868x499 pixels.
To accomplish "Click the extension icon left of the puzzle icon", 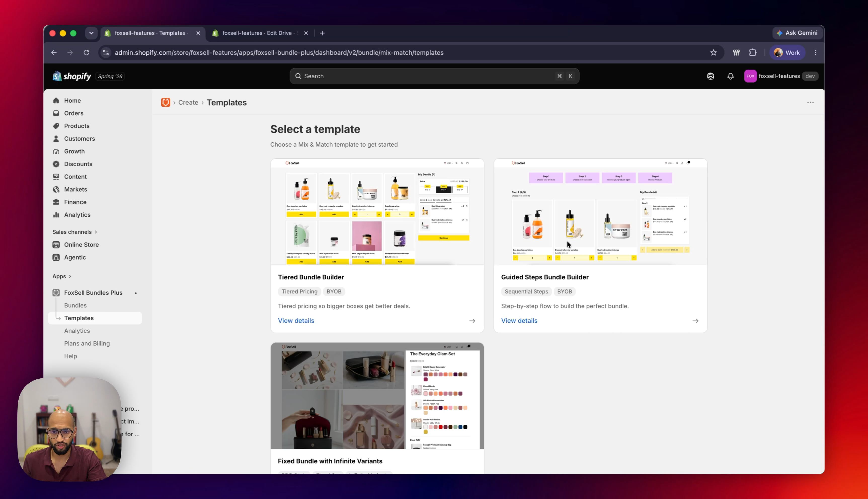I will (736, 52).
